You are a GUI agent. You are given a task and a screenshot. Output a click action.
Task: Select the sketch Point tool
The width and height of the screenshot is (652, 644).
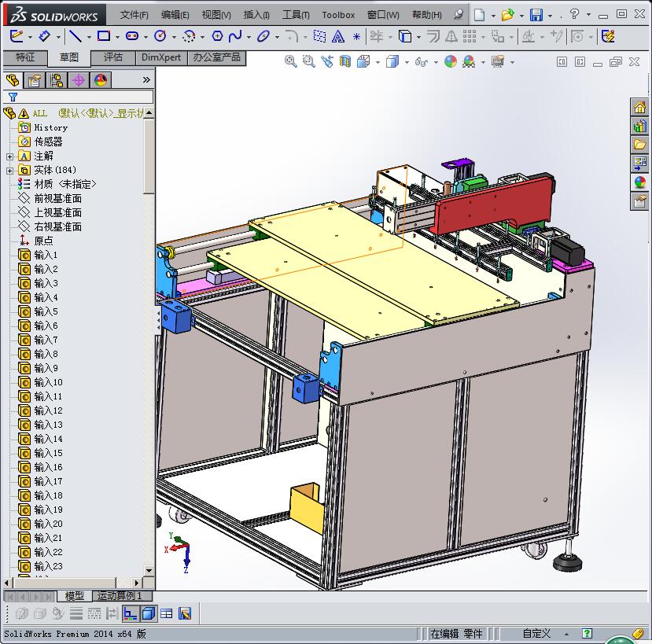(356, 37)
